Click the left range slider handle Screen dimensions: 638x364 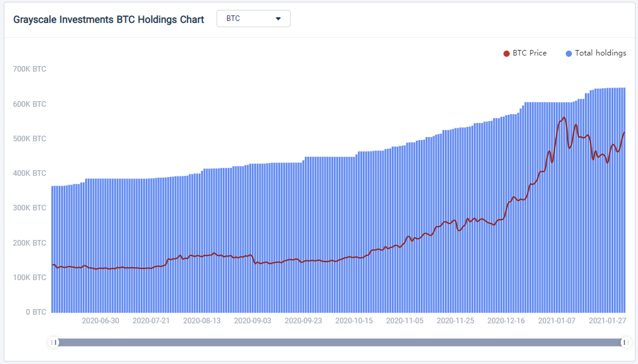click(54, 342)
